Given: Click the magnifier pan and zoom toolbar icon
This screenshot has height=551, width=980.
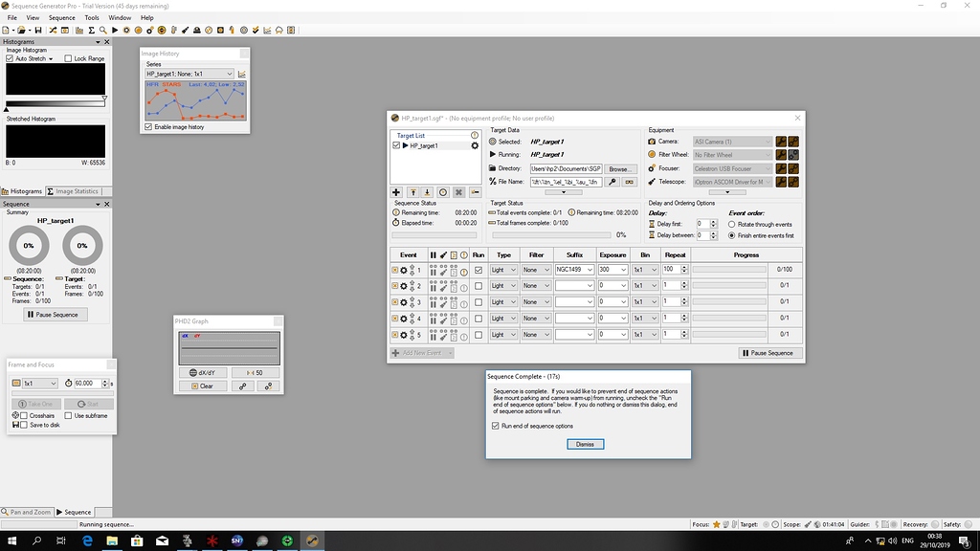Looking at the screenshot, I should [x=103, y=30].
